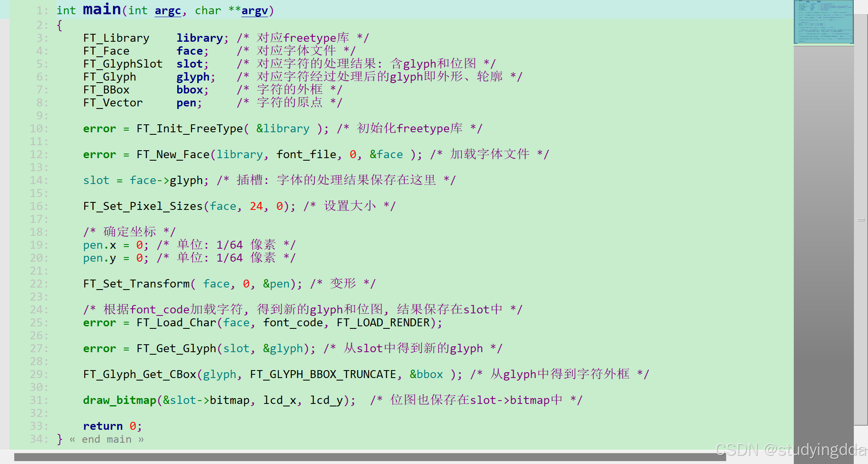This screenshot has height=464, width=868.
Task: Click the draw_bitmap function call
Action: 119,400
